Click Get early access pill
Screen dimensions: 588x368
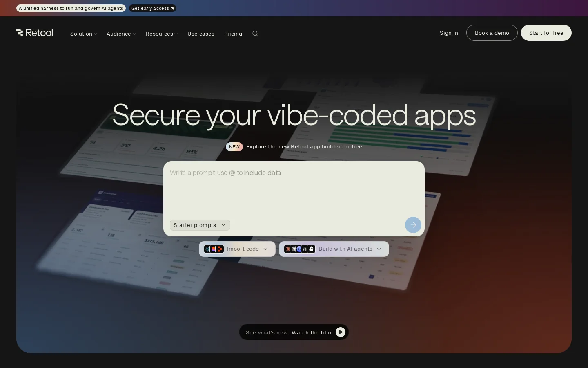153,8
